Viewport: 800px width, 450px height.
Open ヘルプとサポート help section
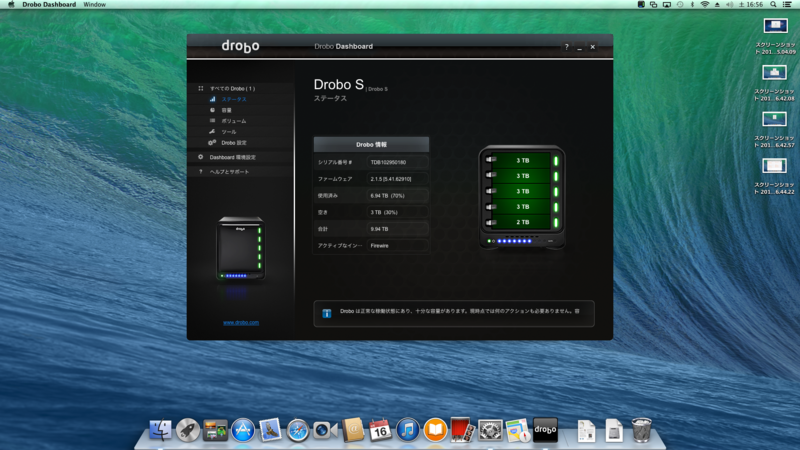229,172
